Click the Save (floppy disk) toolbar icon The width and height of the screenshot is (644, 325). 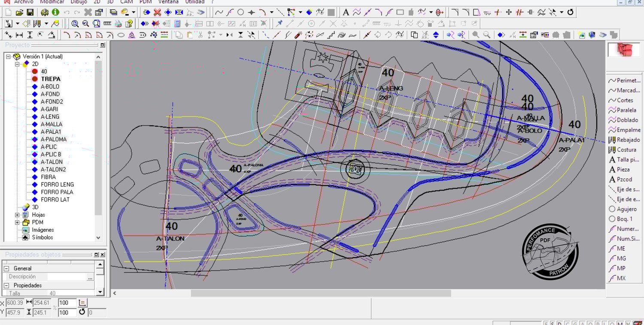(30, 12)
